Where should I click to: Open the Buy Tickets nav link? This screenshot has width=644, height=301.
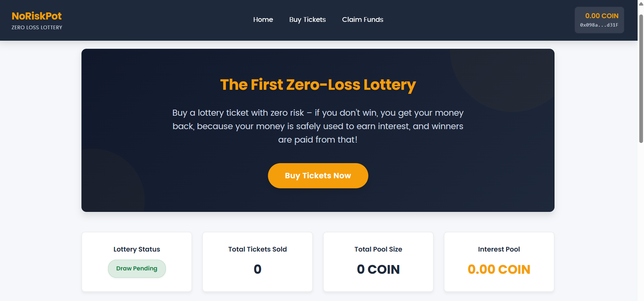308,20
